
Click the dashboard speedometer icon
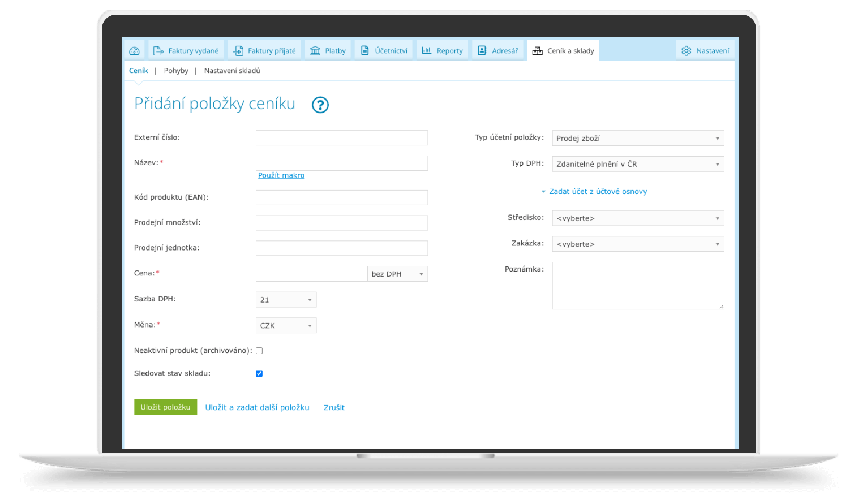coord(134,51)
